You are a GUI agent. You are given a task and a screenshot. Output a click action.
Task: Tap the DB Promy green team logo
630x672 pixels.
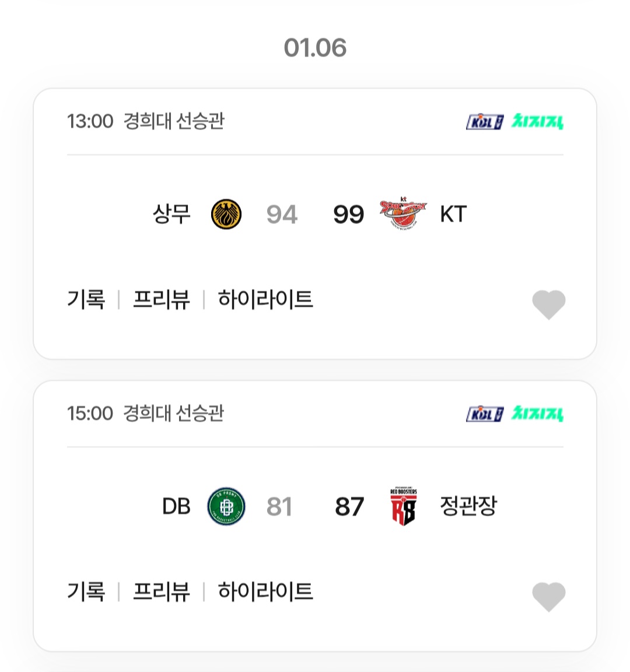click(226, 506)
